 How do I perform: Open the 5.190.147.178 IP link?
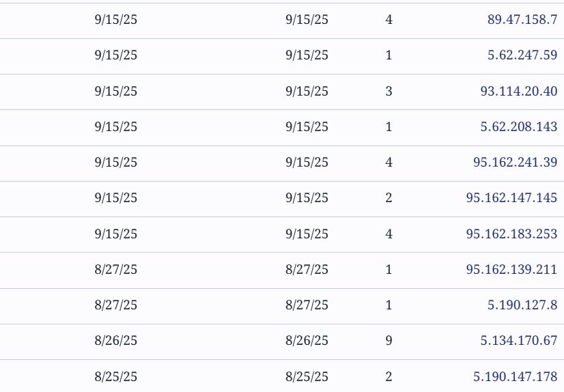point(516,377)
